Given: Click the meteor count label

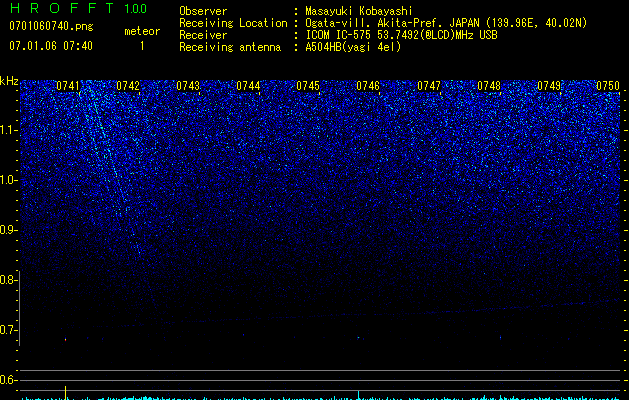Looking at the screenshot, I should [x=142, y=31].
